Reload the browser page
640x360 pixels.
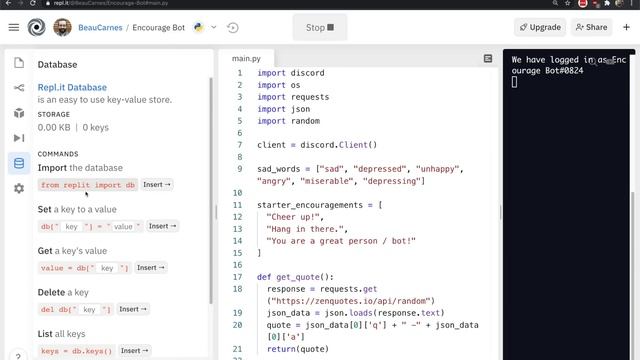[33, 3]
